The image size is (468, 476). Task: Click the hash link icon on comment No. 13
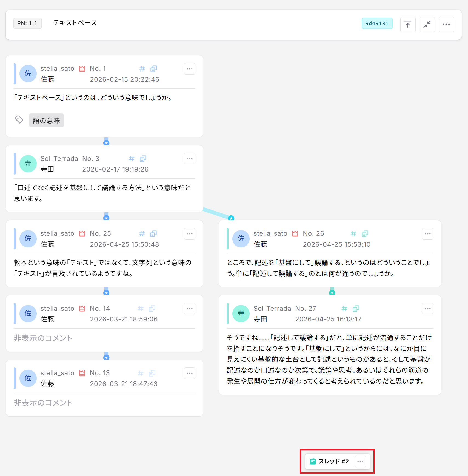click(x=141, y=373)
